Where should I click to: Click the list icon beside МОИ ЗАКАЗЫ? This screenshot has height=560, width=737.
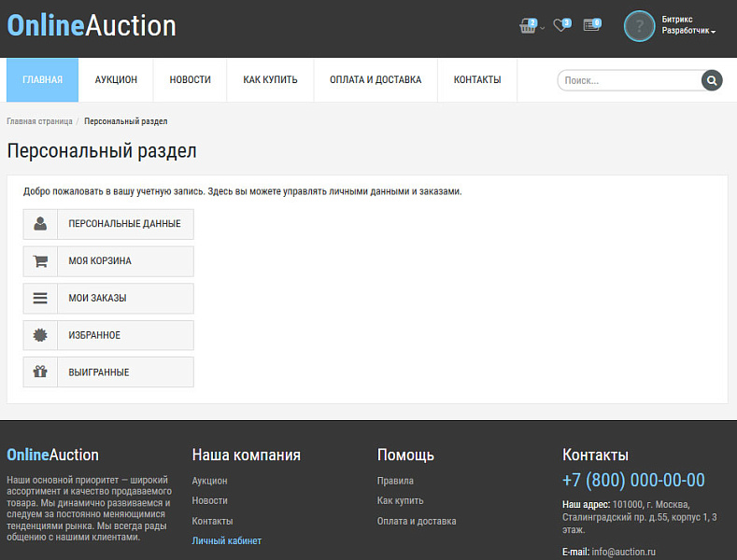pyautogui.click(x=40, y=299)
